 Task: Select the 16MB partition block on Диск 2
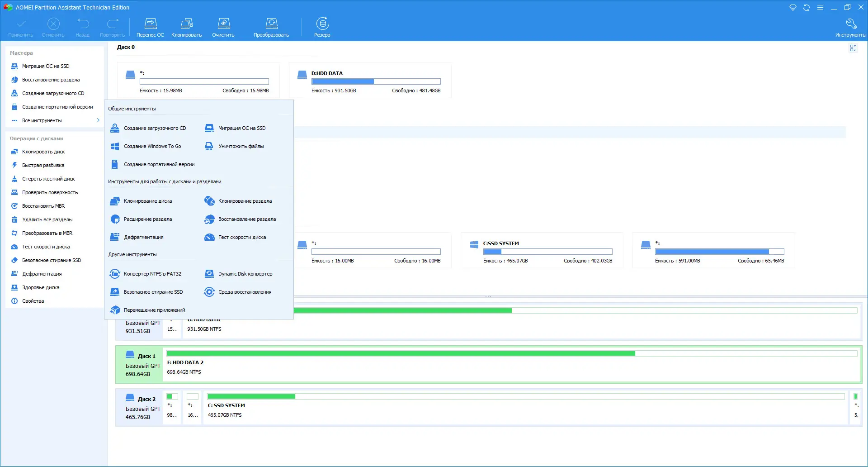193,407
